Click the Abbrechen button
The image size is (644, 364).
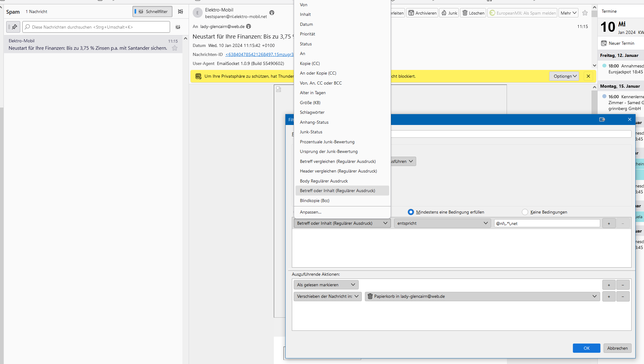point(617,348)
